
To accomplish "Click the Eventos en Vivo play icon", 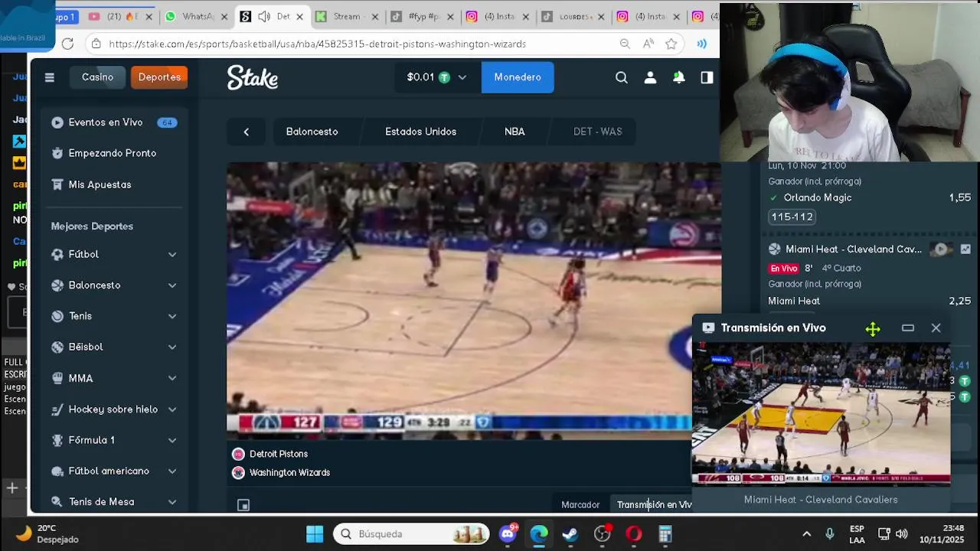I will point(57,122).
